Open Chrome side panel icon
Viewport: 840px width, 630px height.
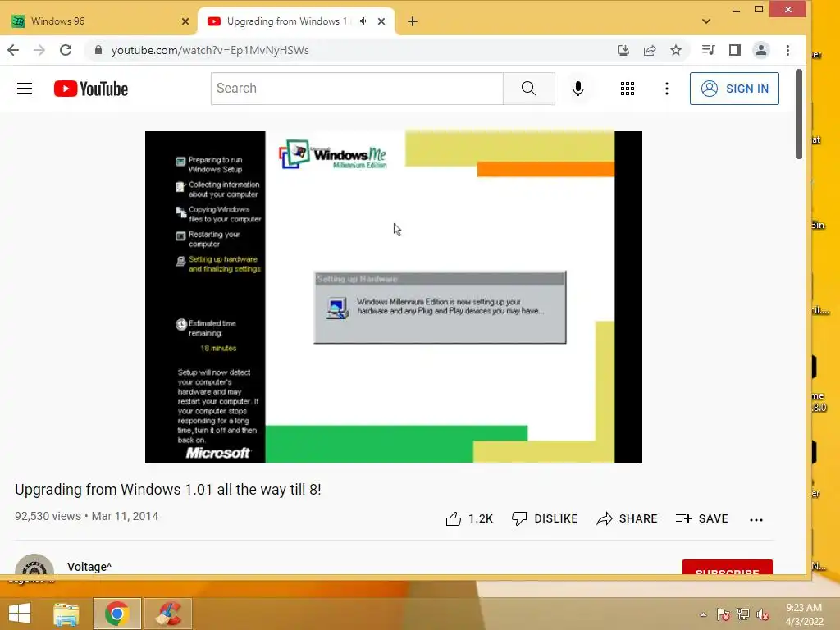coord(734,50)
